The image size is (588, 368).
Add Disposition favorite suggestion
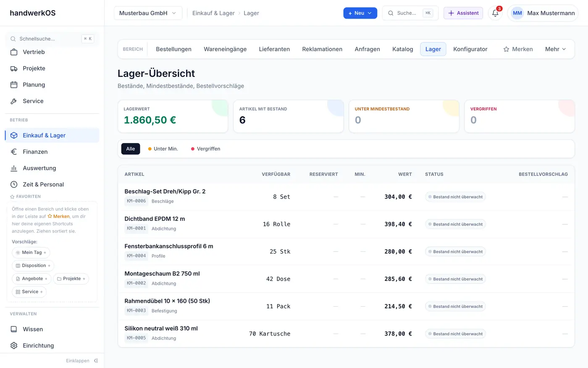pos(33,266)
